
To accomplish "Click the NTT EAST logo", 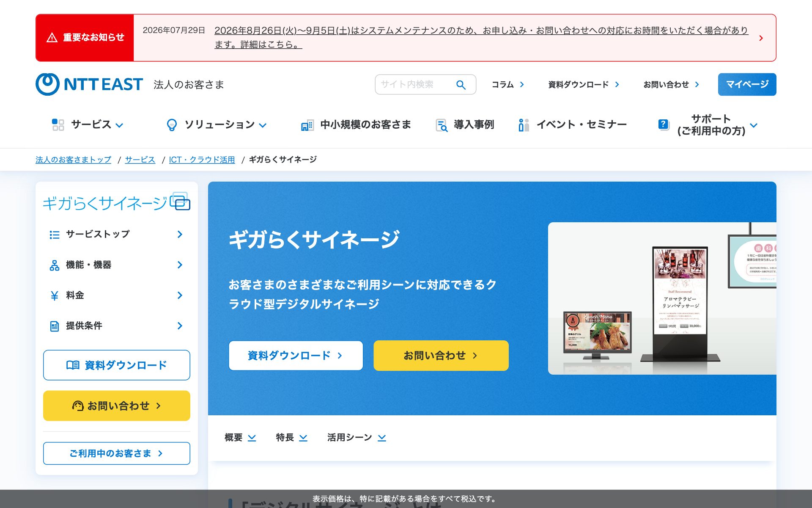I will [89, 84].
